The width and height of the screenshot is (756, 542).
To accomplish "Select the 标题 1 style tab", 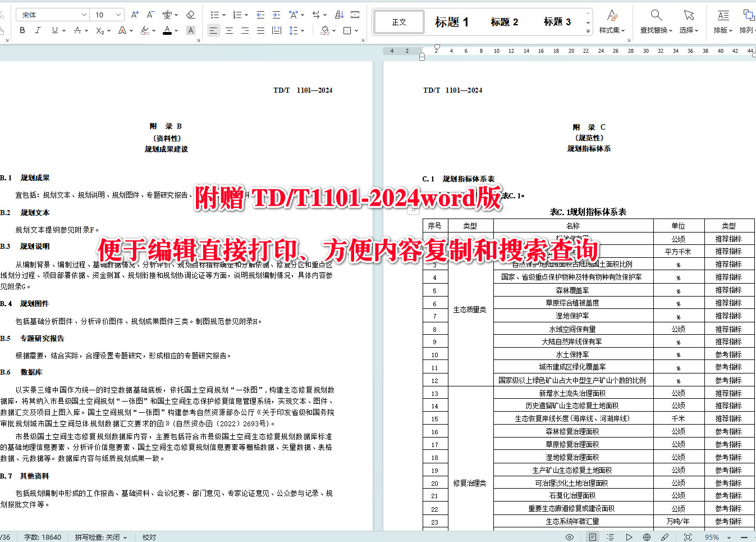I will [x=452, y=21].
